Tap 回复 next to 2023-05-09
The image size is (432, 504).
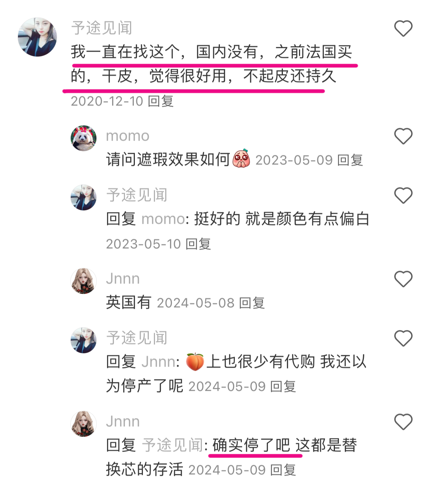coord(350,160)
